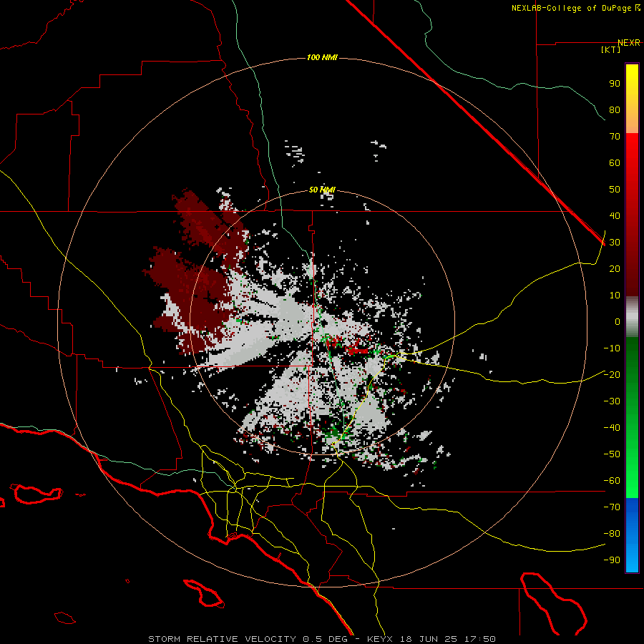Click the 80 value on velocity scale
Viewport: 644px width, 644px height.
pyautogui.click(x=615, y=110)
